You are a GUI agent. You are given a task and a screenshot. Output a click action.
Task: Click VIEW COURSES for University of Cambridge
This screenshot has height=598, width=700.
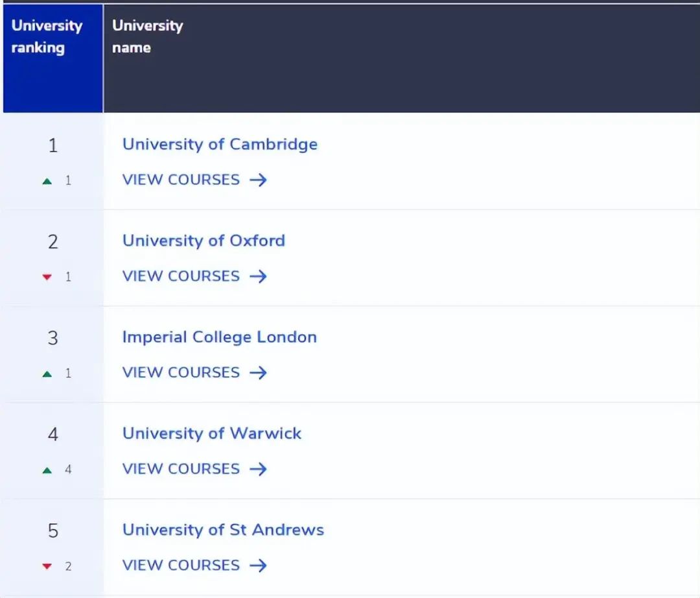181,180
